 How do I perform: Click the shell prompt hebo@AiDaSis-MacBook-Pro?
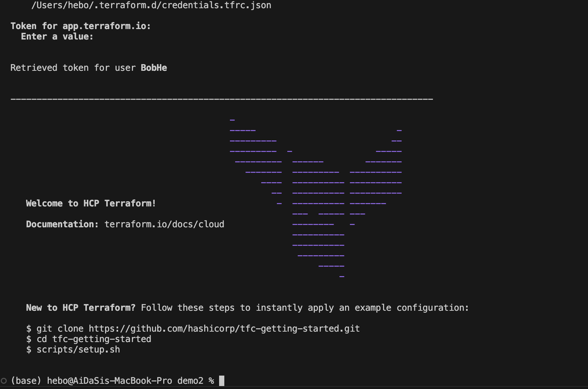coord(110,381)
